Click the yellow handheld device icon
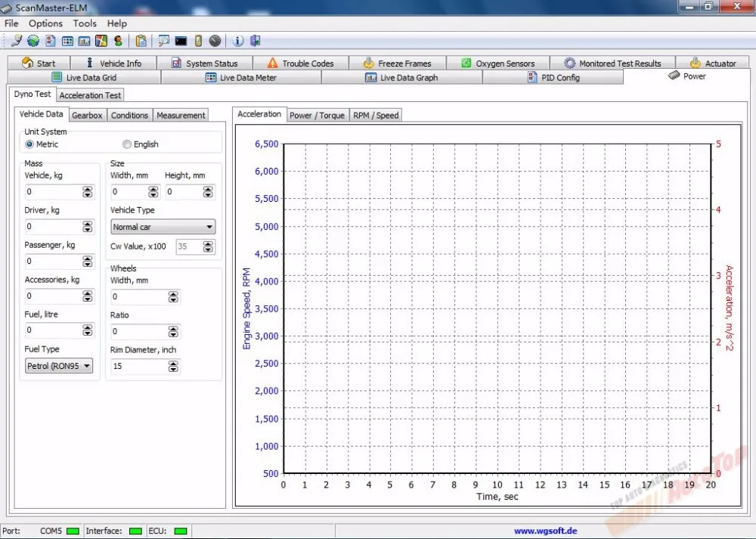Image resolution: width=756 pixels, height=539 pixels. point(198,41)
